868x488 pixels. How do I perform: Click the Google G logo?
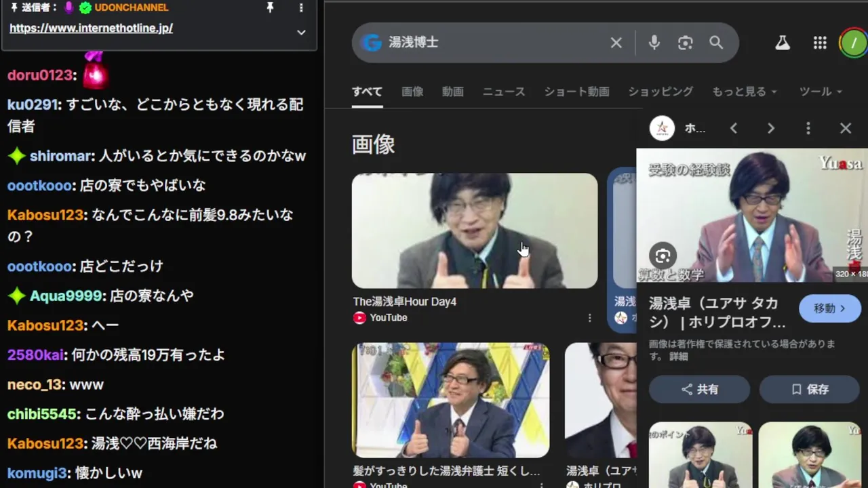tap(371, 43)
